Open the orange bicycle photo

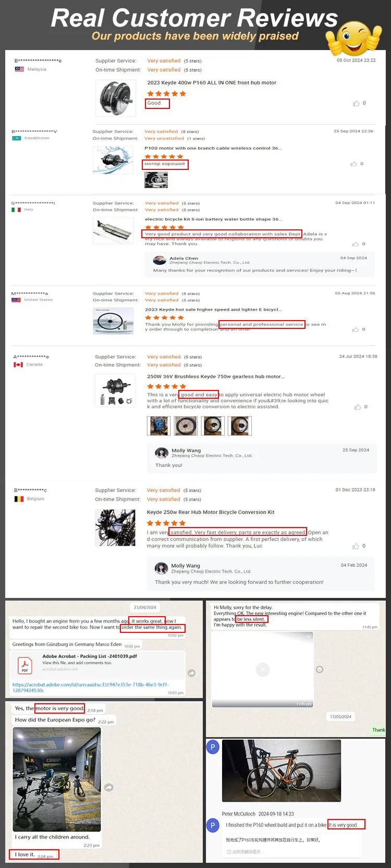(282, 771)
